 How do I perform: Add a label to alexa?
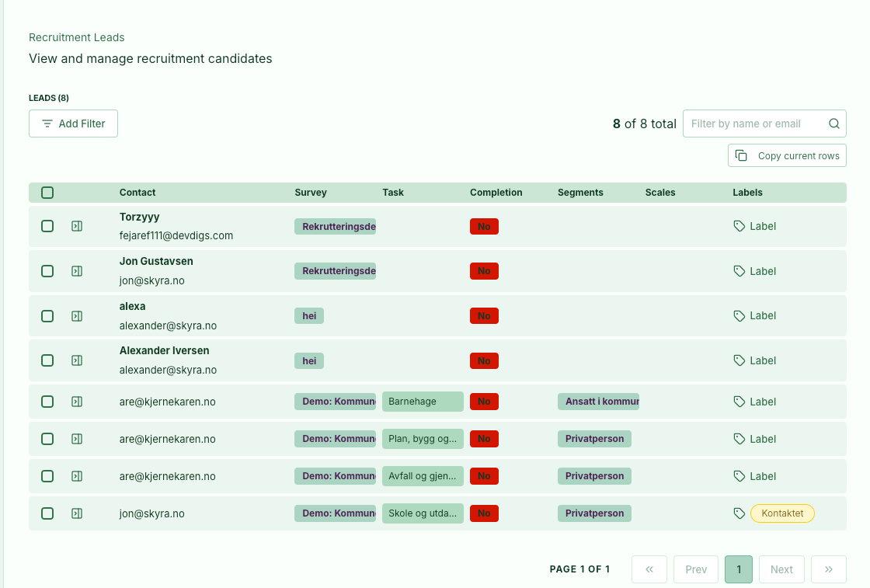[x=754, y=315]
